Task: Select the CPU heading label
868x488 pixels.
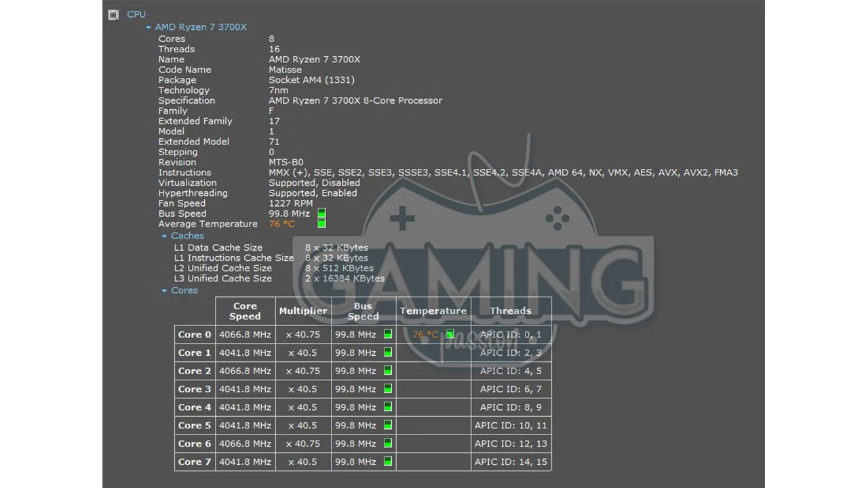Action: (136, 14)
